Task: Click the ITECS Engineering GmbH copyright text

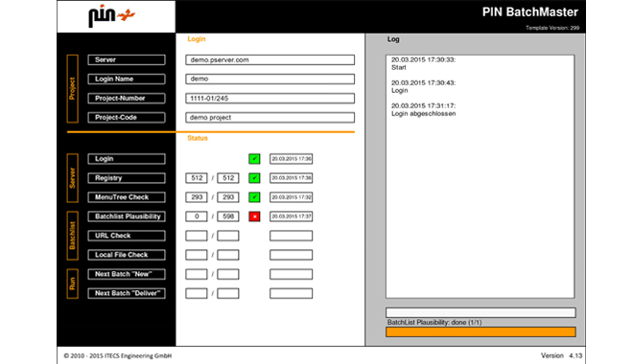Action: pyautogui.click(x=118, y=356)
